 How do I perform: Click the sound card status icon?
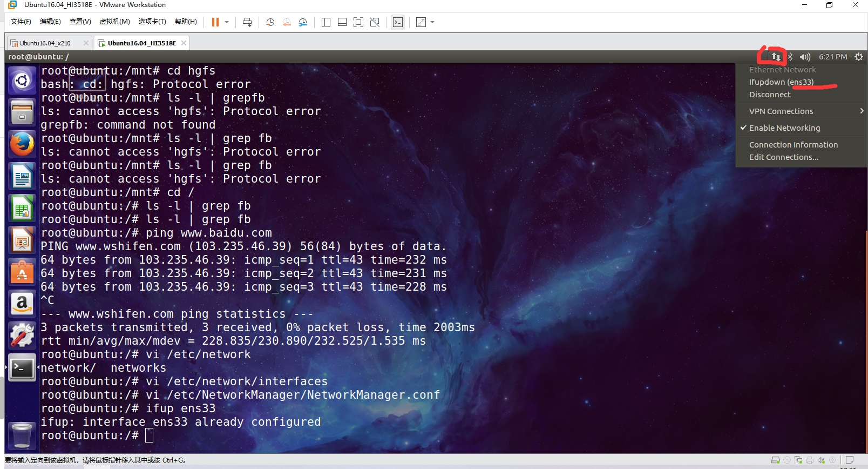821,460
